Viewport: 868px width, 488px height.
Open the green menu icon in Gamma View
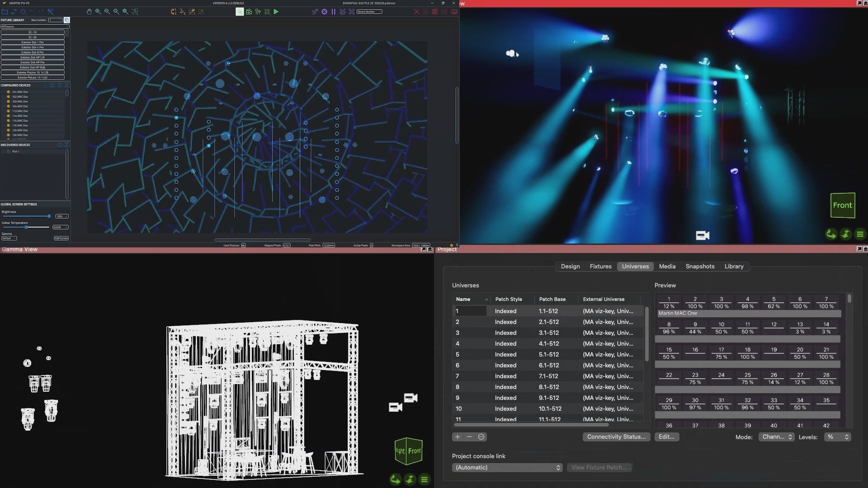pos(424,479)
